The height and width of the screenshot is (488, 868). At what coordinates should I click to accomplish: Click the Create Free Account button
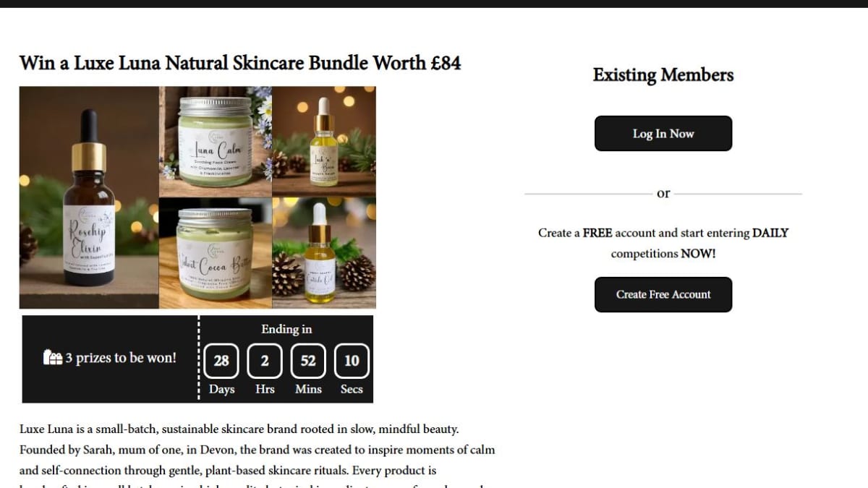click(x=663, y=294)
